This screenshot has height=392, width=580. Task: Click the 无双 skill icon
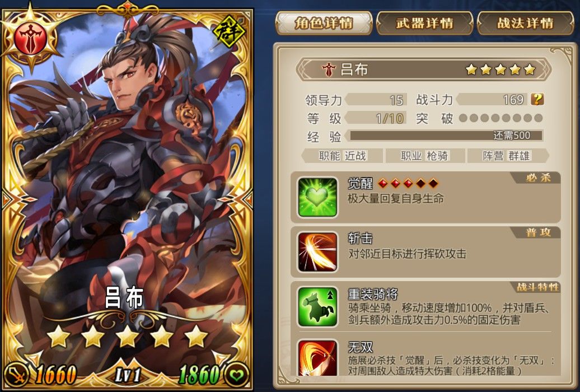pyautogui.click(x=318, y=358)
